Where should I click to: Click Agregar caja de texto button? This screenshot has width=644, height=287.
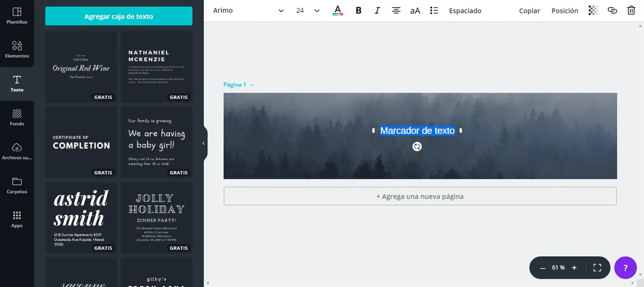pos(119,16)
